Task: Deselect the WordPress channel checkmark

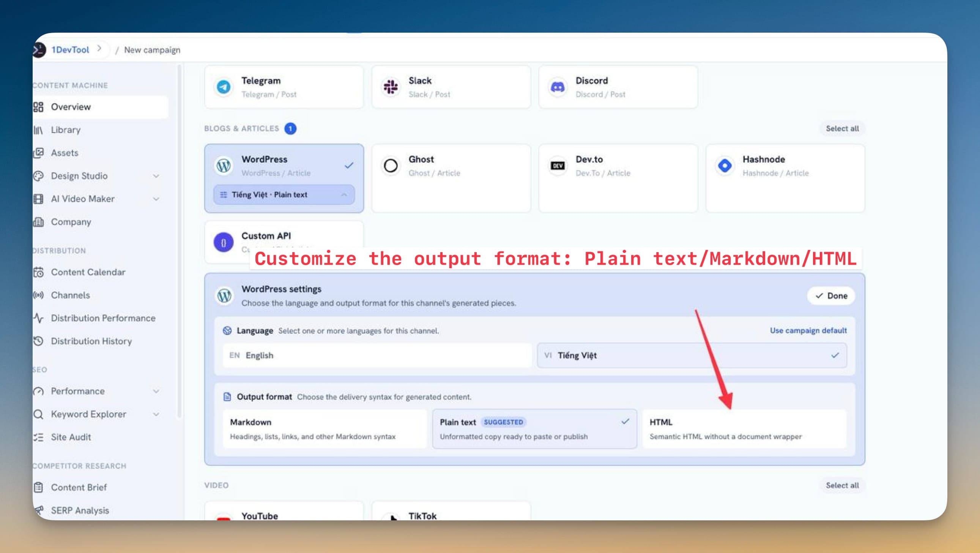Action: pyautogui.click(x=349, y=166)
